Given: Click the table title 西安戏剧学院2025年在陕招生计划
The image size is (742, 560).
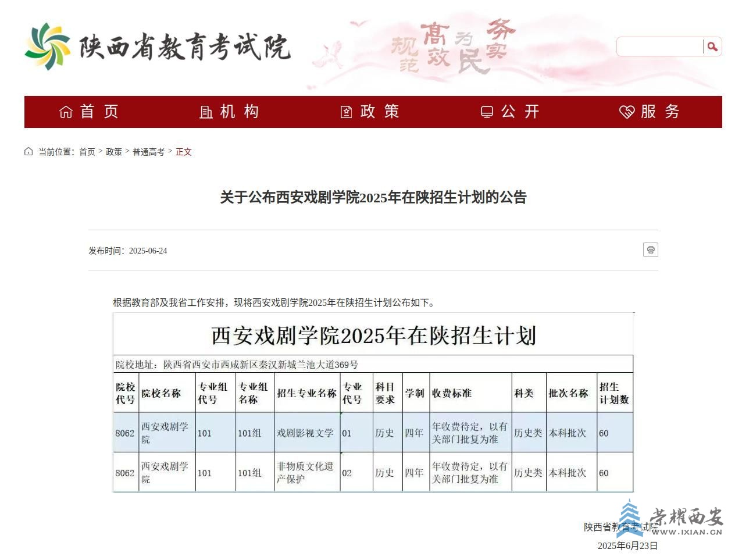Looking at the screenshot, I should click(x=373, y=336).
